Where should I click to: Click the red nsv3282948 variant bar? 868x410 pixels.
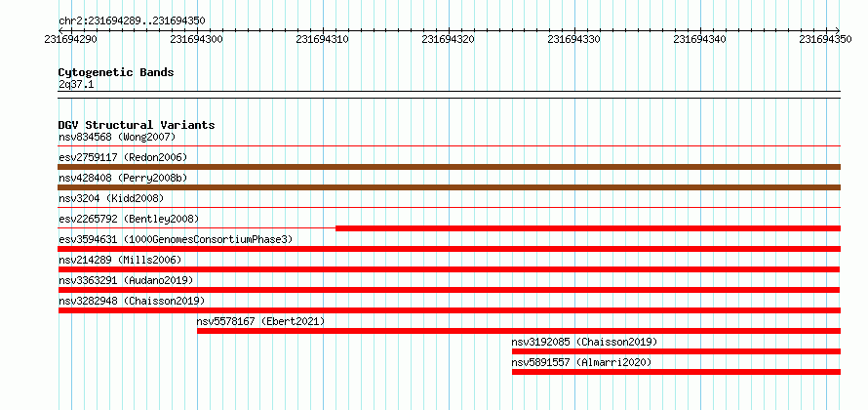point(449,310)
